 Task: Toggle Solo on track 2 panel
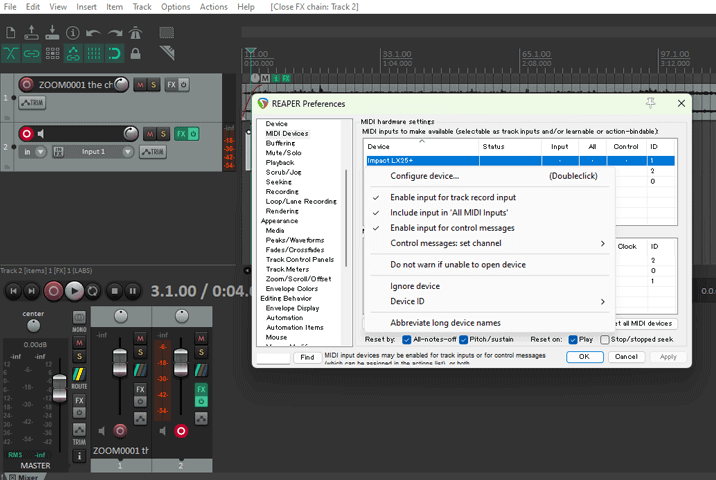coord(163,134)
